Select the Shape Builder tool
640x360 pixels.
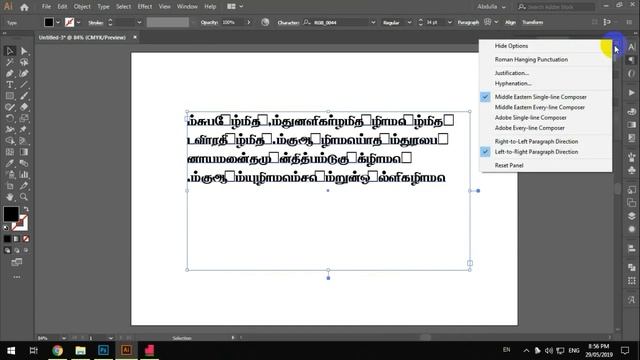10,141
